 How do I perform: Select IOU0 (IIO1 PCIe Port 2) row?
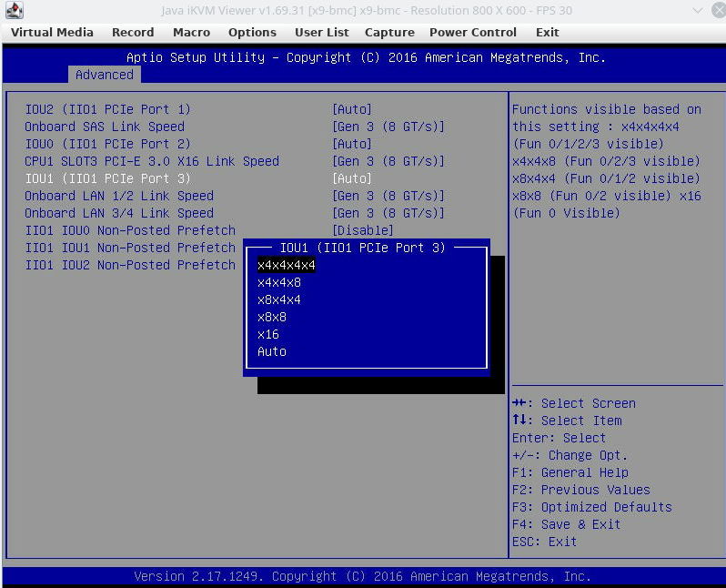point(108,144)
